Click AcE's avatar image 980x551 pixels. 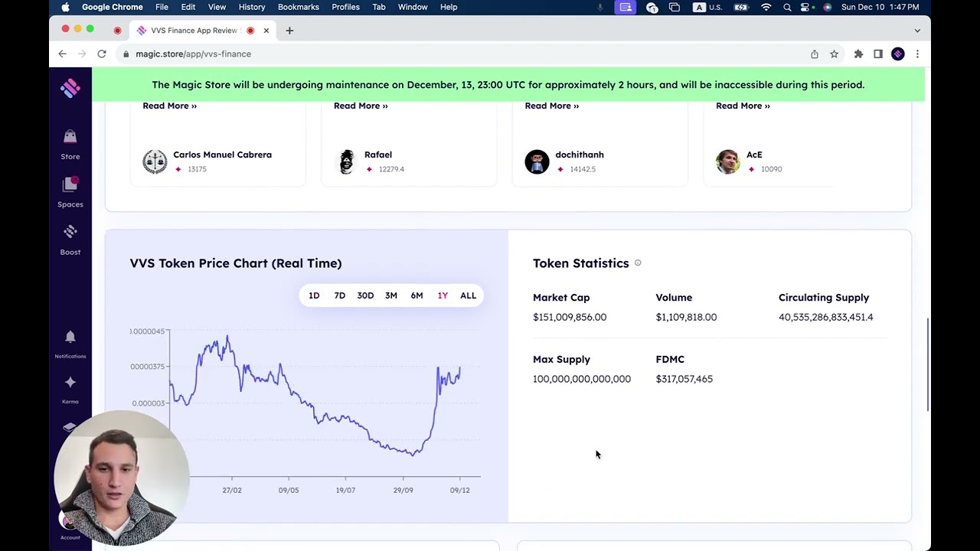[728, 161]
